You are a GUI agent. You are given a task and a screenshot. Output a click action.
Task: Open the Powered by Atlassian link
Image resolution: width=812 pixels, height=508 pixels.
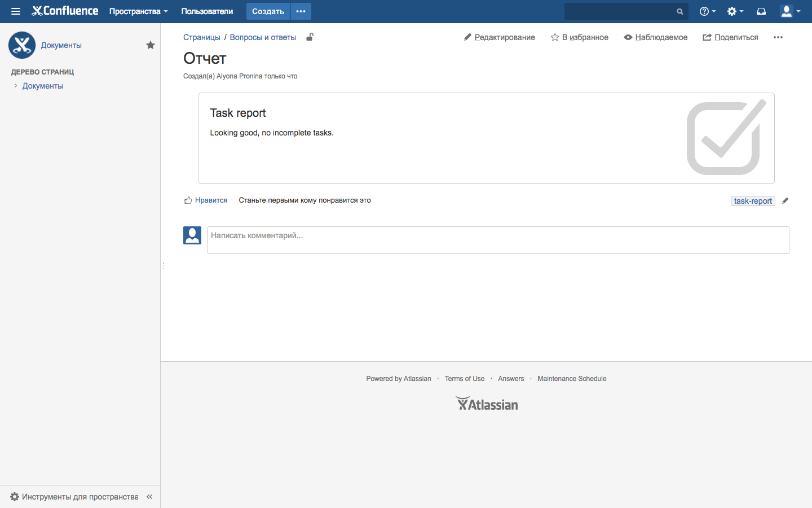click(399, 379)
